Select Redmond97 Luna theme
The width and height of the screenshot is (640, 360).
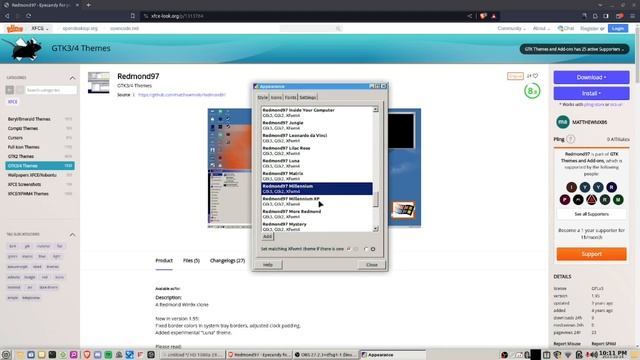click(317, 163)
